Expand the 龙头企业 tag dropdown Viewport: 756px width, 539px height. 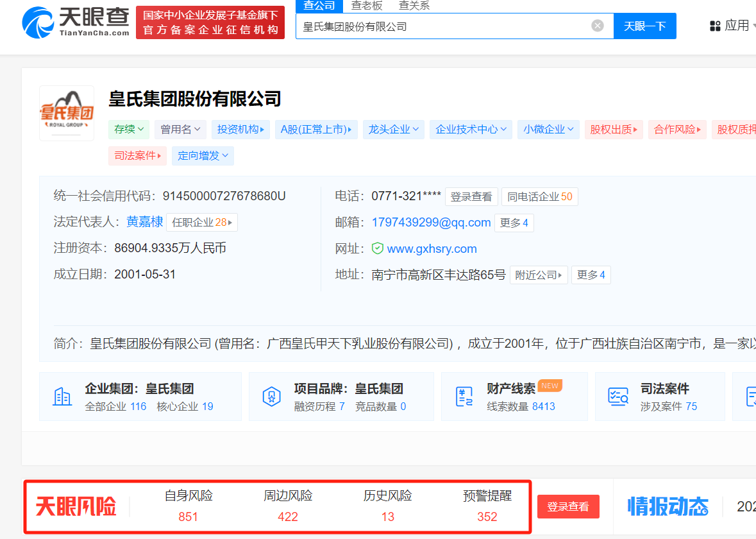coord(393,130)
